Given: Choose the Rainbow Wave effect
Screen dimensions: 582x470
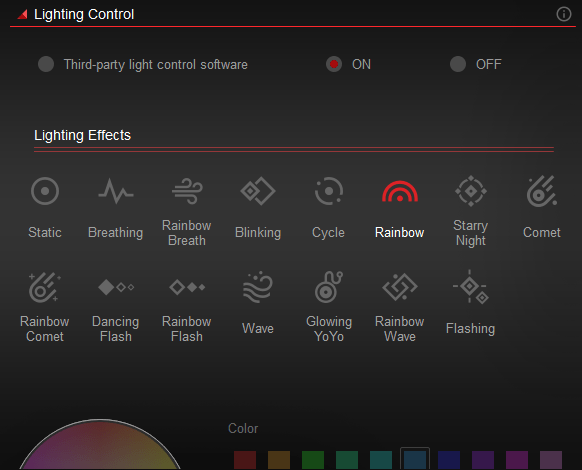Looking at the screenshot, I should pos(400,287).
